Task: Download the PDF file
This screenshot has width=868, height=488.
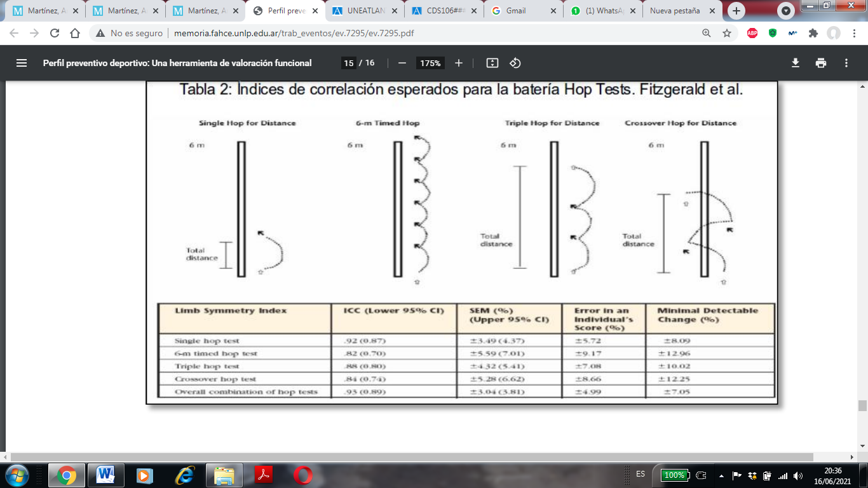Action: pos(795,63)
